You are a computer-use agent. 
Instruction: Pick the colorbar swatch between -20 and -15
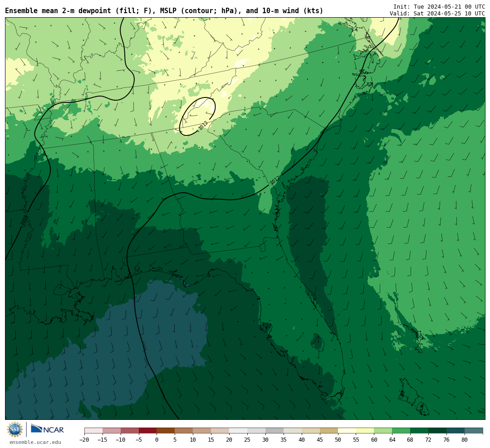pos(93,431)
